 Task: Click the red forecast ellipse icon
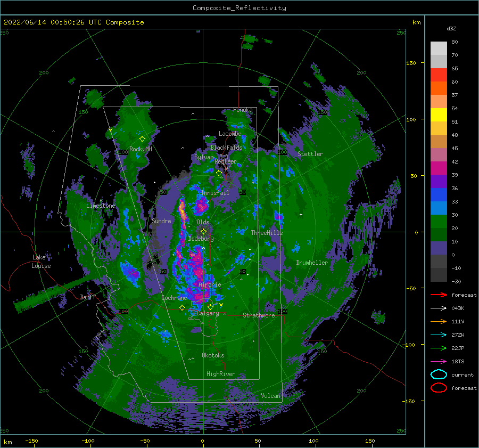439,388
